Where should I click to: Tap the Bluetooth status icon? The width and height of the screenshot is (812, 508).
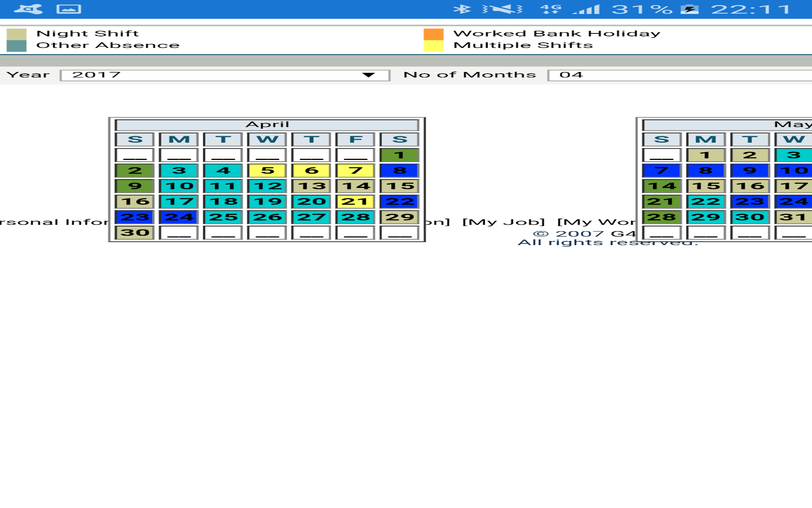coord(461,9)
